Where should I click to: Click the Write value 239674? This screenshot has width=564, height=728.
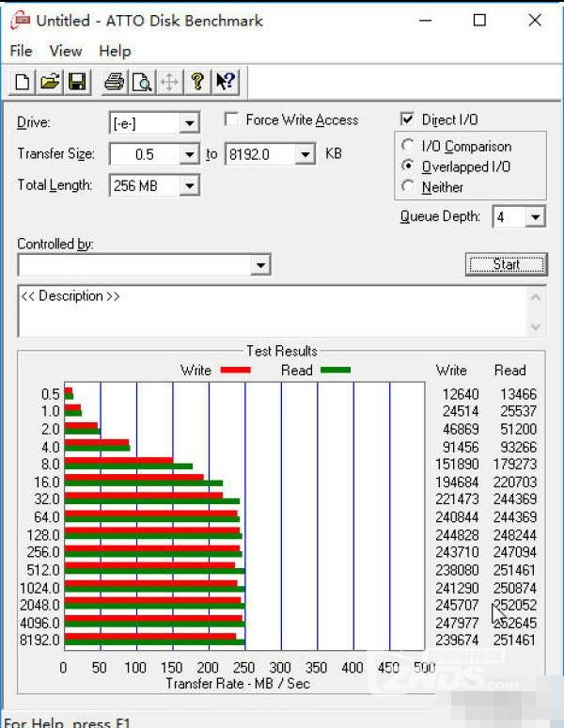457,641
